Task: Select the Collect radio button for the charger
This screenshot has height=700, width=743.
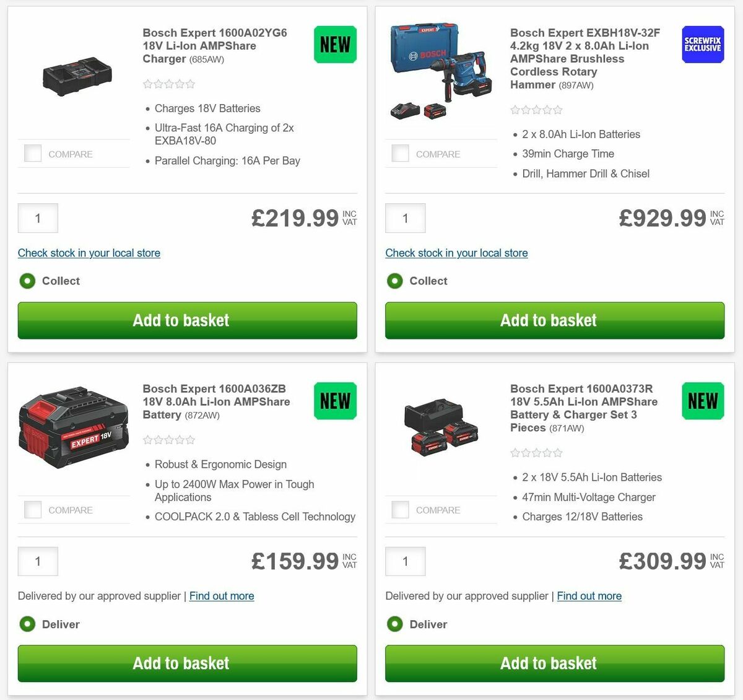Action: pyautogui.click(x=27, y=281)
